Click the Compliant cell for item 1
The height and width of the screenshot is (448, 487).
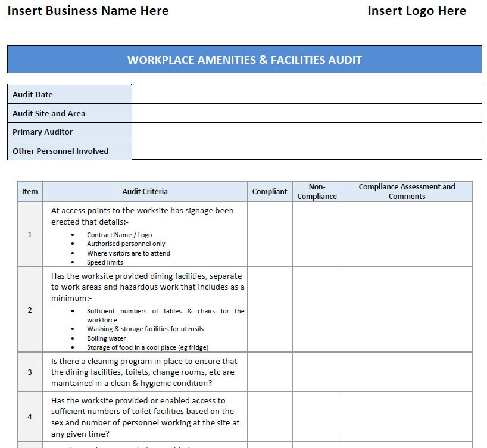tap(269, 234)
